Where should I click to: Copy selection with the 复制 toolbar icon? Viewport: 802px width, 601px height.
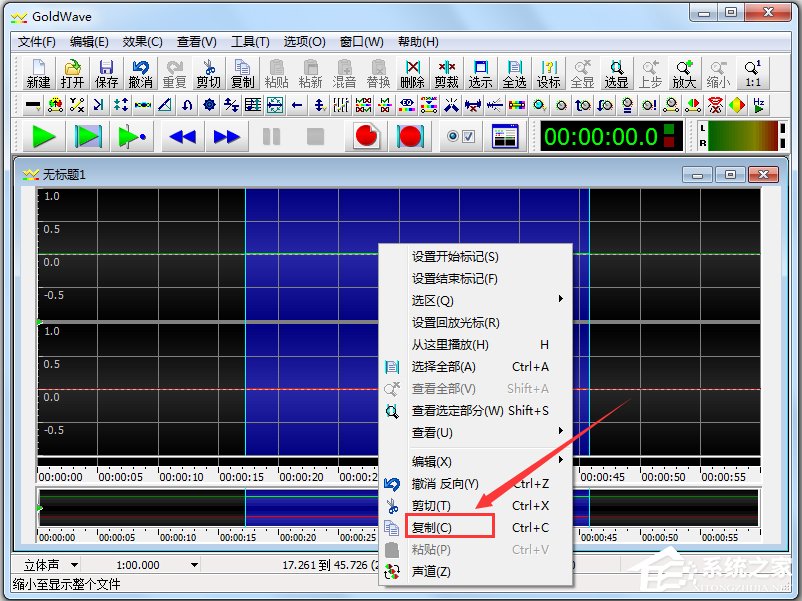click(242, 74)
